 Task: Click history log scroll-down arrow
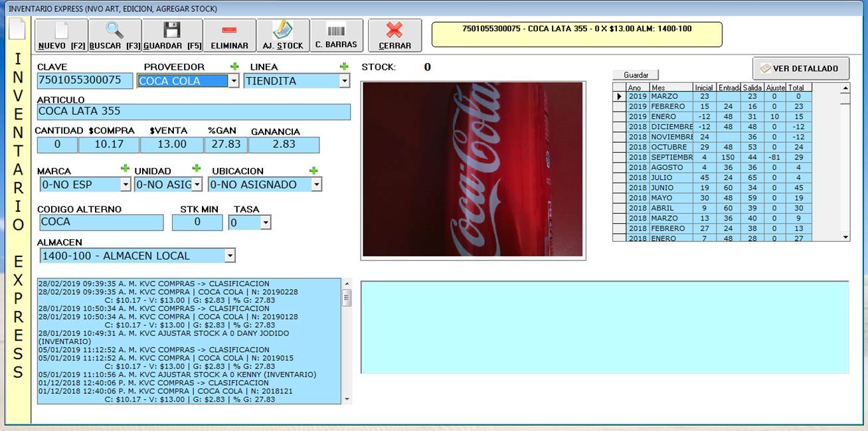tap(347, 399)
